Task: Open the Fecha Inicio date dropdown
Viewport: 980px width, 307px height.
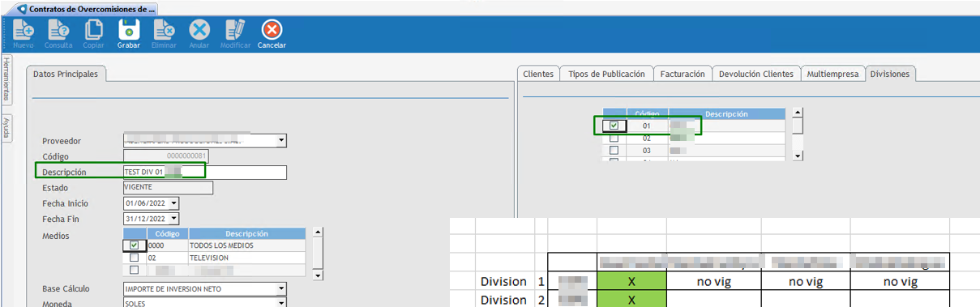Action: (x=173, y=203)
